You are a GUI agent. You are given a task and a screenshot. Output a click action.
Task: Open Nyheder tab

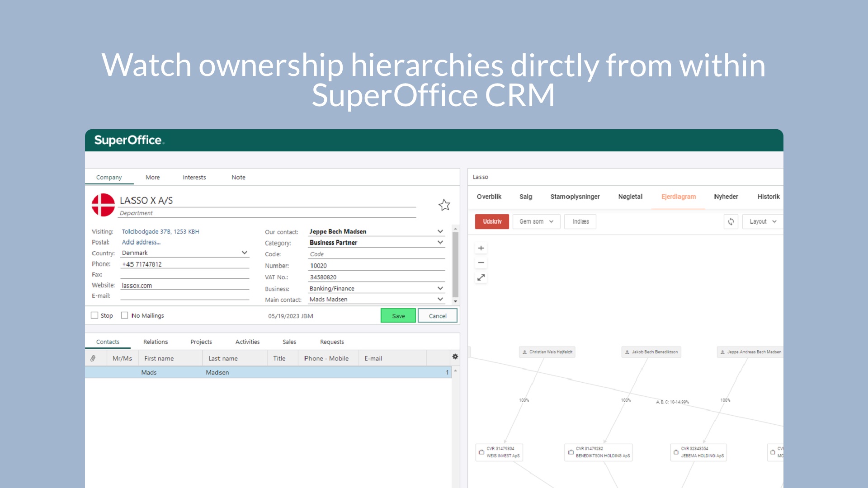(x=726, y=197)
